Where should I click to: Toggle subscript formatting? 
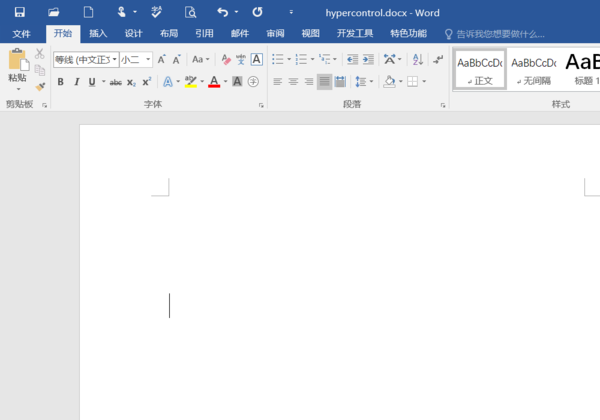click(131, 82)
